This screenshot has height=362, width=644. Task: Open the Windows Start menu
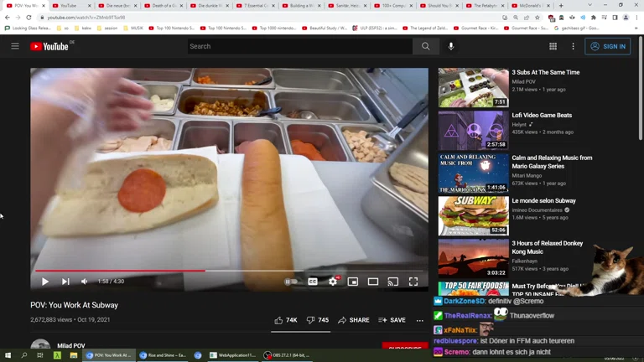[x=8, y=355]
